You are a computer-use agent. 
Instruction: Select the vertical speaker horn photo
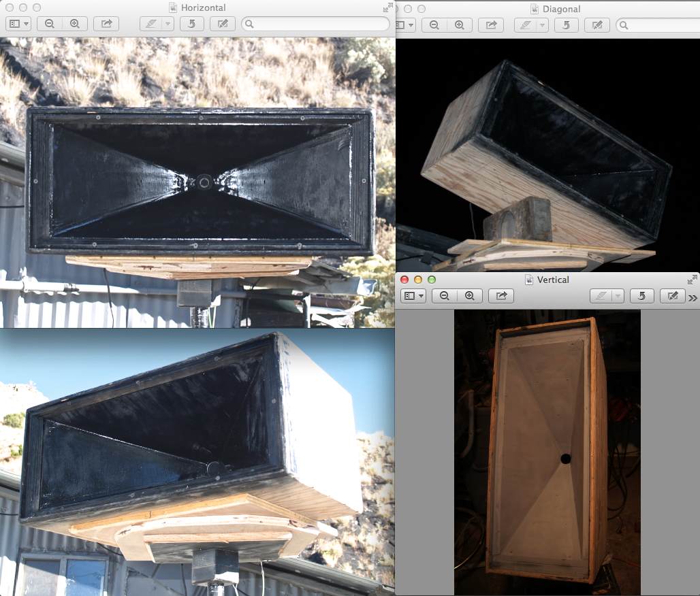(547, 452)
